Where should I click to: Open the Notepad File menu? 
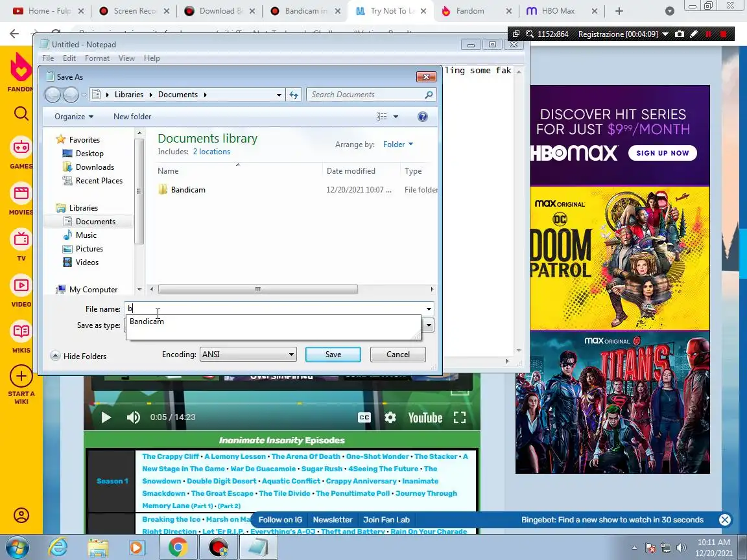(x=48, y=58)
